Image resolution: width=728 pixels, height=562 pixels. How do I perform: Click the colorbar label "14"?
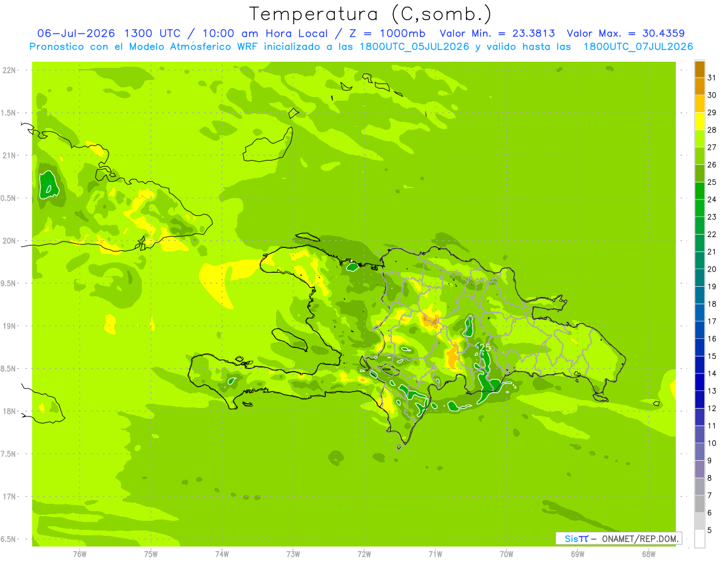point(712,373)
